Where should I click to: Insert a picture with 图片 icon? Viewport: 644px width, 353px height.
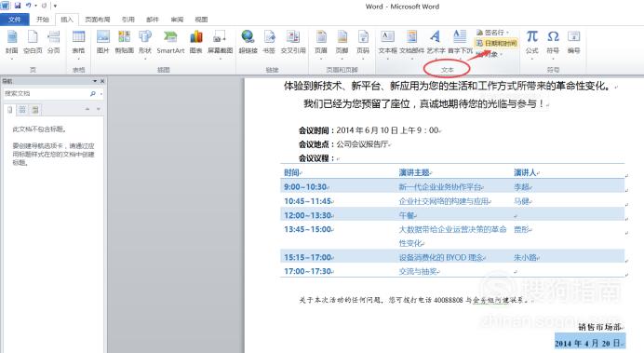(x=102, y=42)
